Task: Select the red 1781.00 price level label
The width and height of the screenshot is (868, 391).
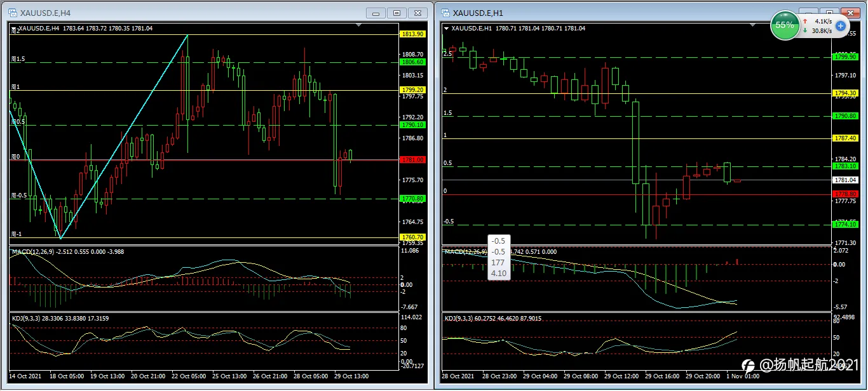Action: point(412,160)
